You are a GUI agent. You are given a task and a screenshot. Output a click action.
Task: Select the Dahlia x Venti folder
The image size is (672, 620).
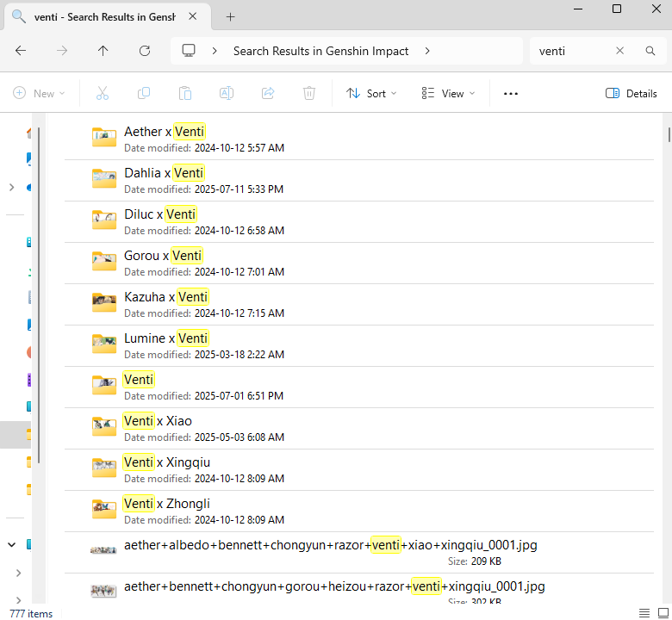tap(359, 180)
